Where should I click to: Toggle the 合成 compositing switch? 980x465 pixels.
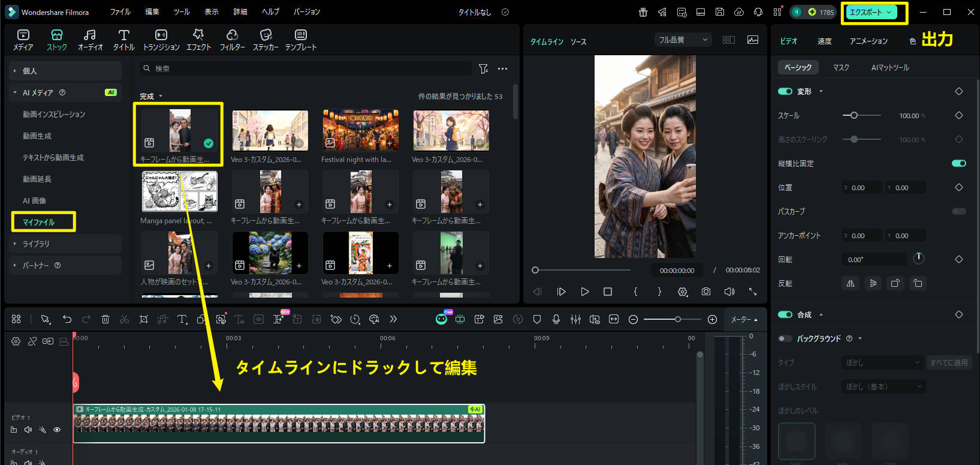coord(785,314)
